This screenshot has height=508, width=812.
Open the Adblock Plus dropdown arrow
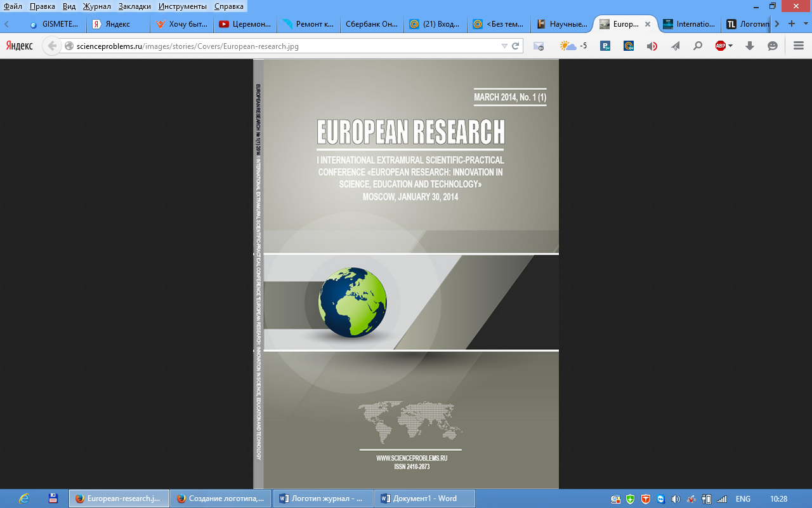click(x=730, y=46)
